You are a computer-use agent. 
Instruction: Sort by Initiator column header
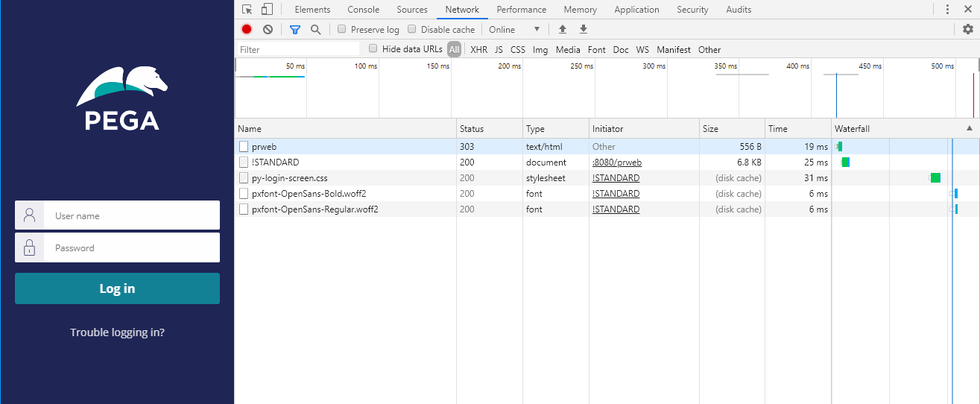(x=644, y=129)
